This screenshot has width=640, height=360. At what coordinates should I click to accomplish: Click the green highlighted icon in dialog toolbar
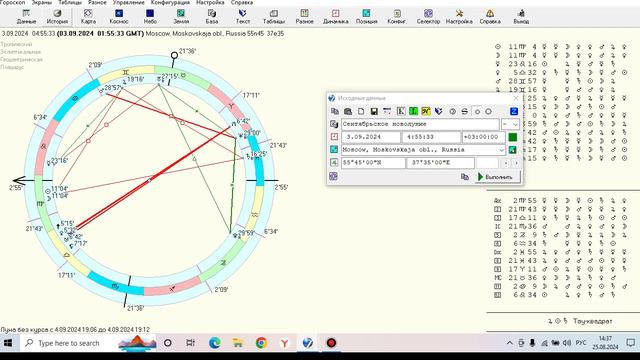click(x=413, y=111)
